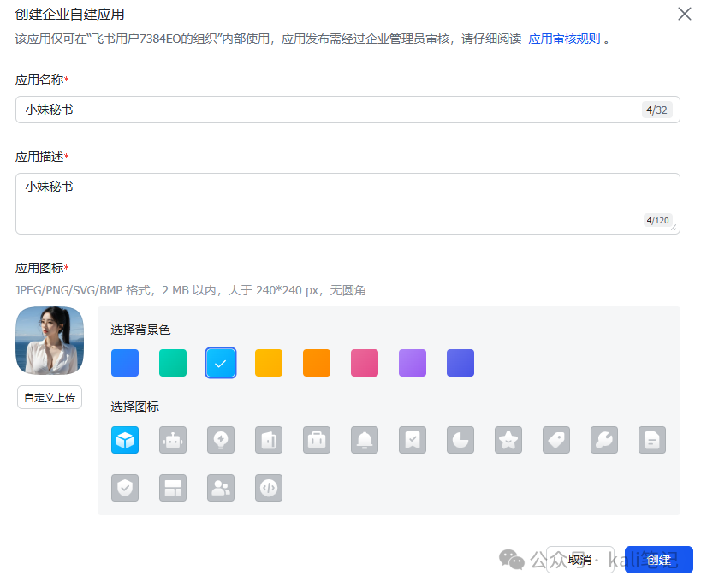
Task: Click the app icon preview image
Action: tap(49, 340)
